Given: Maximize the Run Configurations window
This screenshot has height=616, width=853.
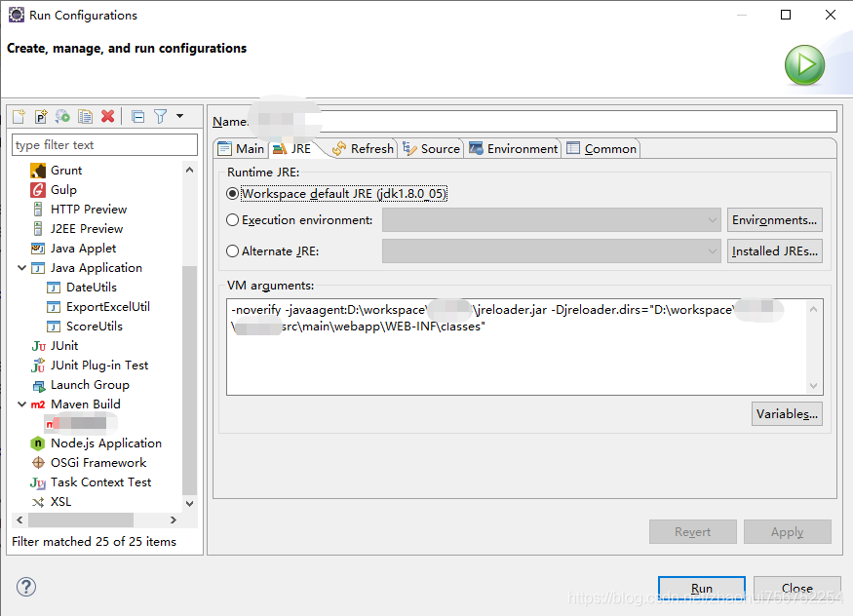Looking at the screenshot, I should [x=786, y=15].
